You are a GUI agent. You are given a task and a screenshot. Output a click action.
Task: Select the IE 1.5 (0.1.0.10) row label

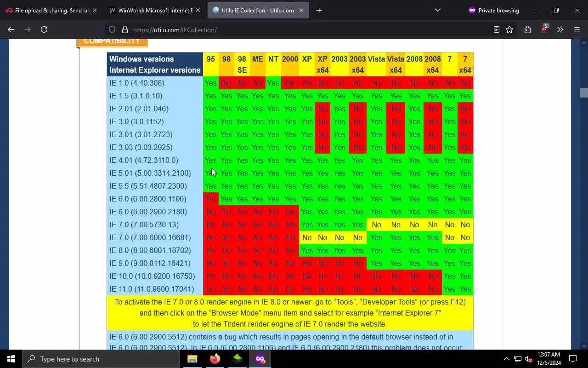coord(136,96)
